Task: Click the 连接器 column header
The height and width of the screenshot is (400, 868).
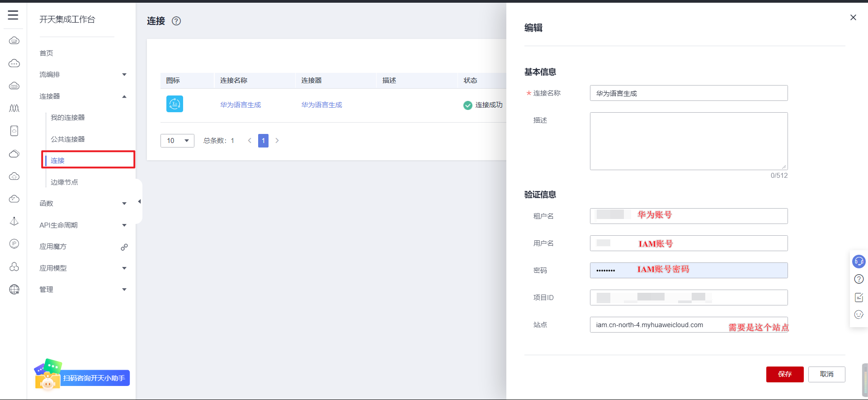Action: (x=311, y=81)
